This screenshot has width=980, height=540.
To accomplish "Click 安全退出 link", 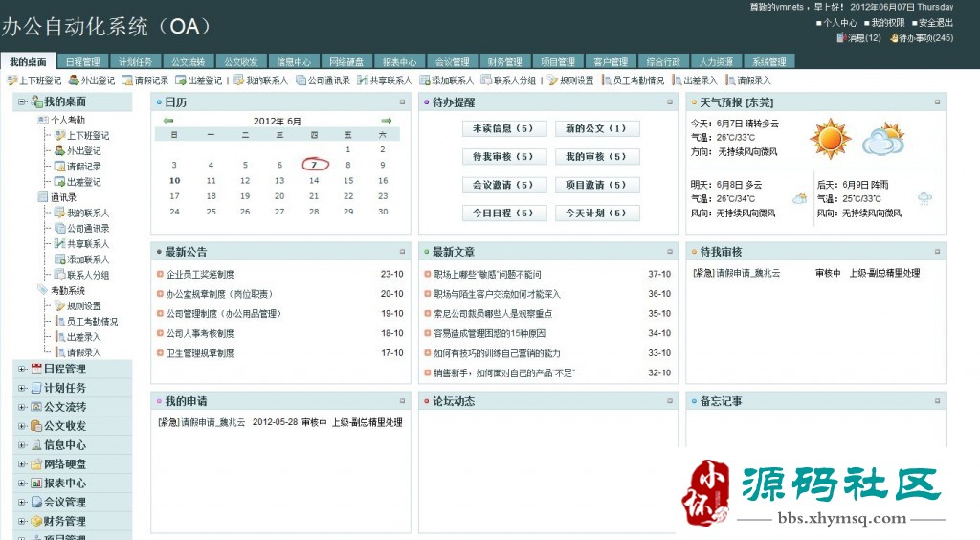I will 936,23.
